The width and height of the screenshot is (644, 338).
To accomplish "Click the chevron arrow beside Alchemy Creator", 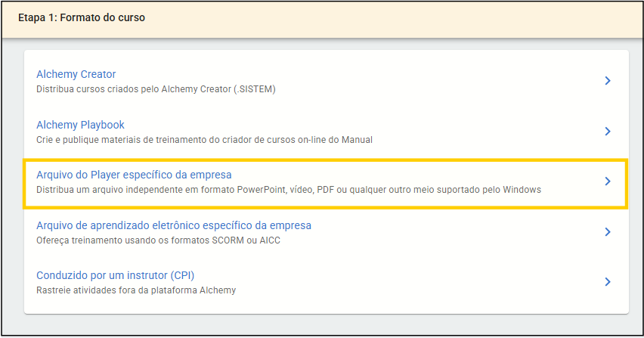I will click(x=608, y=81).
